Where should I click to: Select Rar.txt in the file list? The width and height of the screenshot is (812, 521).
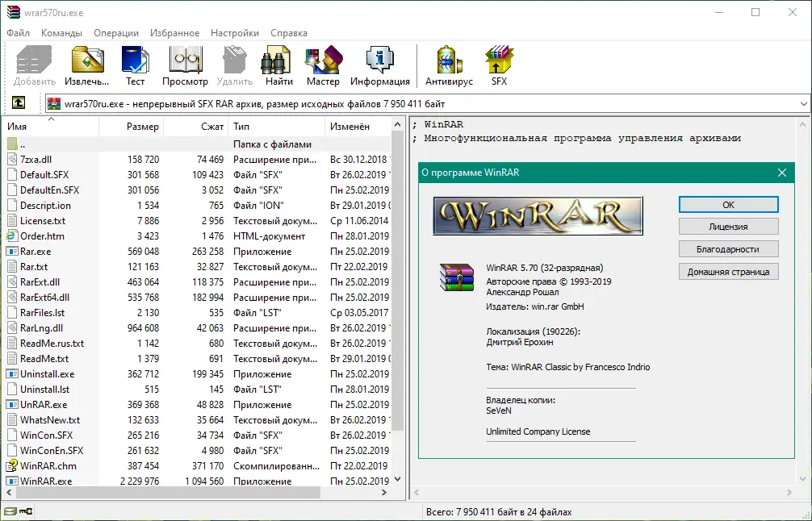pos(199,266)
